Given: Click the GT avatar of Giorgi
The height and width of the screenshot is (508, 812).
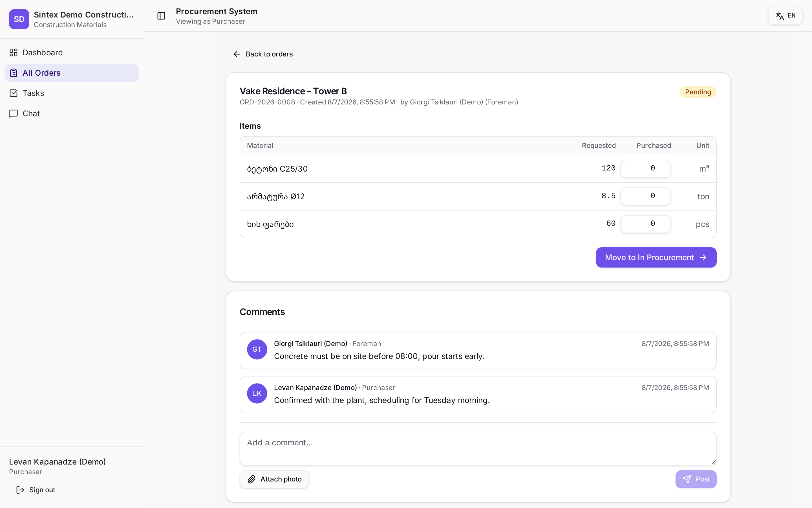Looking at the screenshot, I should (x=257, y=349).
